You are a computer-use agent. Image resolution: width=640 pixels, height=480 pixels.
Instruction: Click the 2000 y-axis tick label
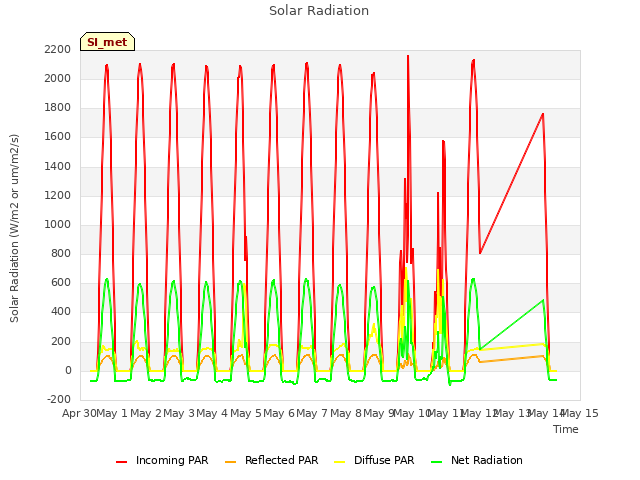58,78
